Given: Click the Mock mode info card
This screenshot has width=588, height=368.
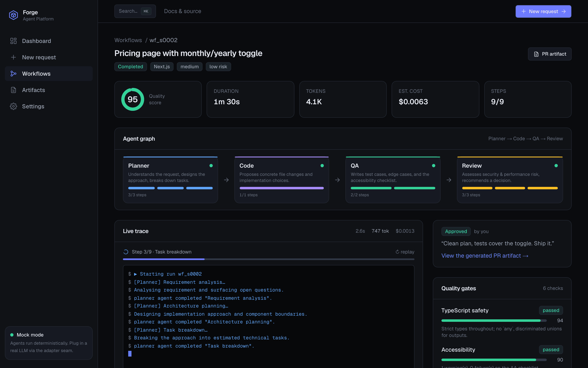Looking at the screenshot, I should pos(49,343).
